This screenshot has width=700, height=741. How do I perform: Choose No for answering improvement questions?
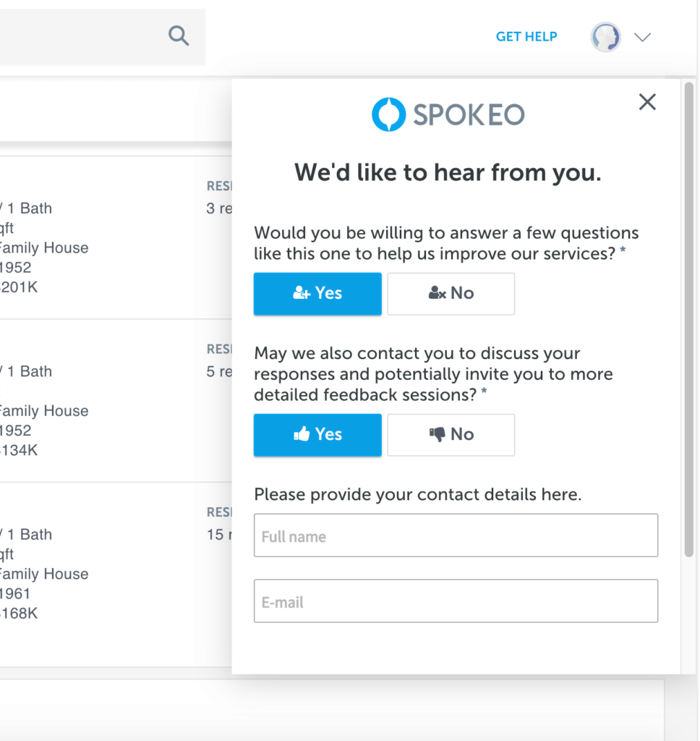point(451,294)
